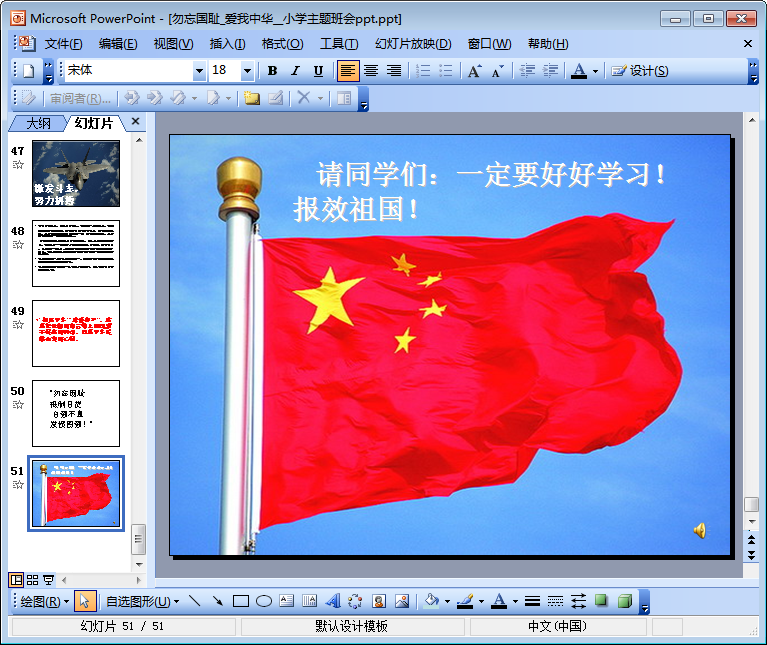Enable left text alignment

348,71
